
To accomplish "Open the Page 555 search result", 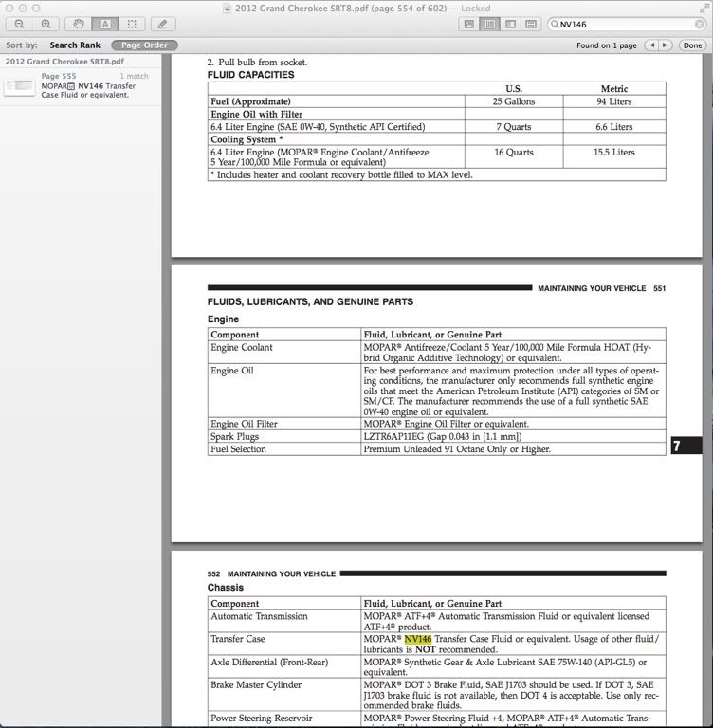I will [81, 85].
